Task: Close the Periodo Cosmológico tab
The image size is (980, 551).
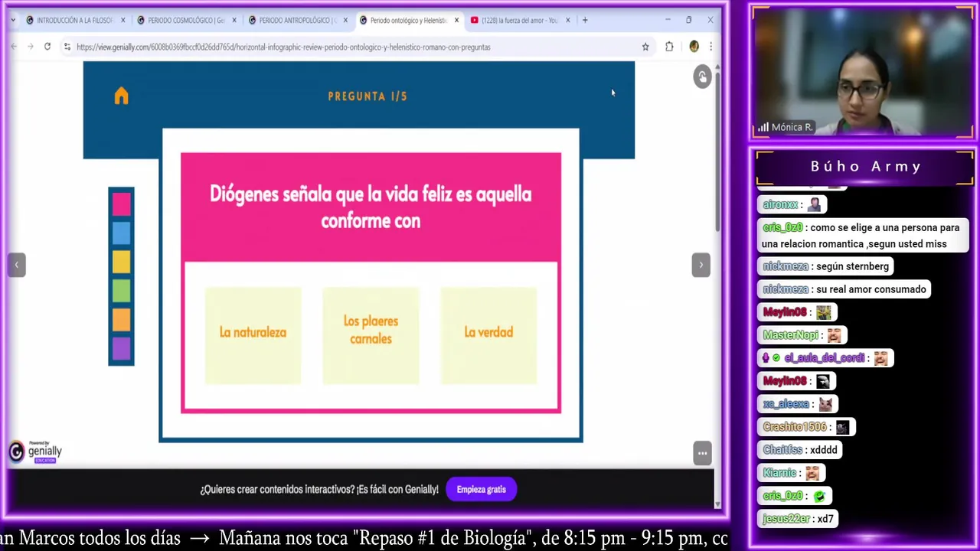Action: pyautogui.click(x=234, y=20)
